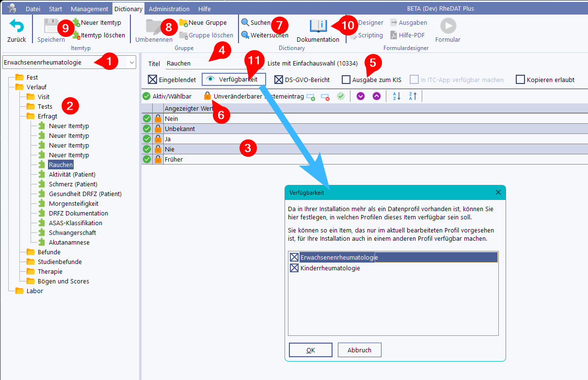Open the Dokumentation book icon
The height and width of the screenshot is (380, 588).
point(318,26)
